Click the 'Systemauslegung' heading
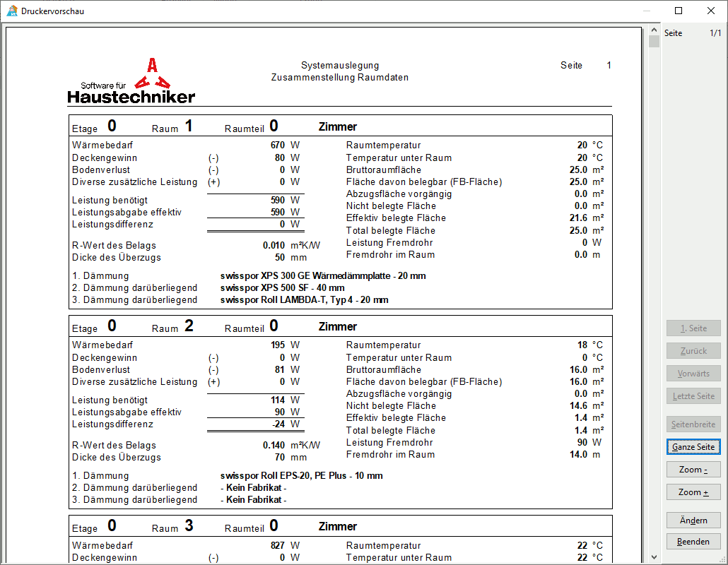The height and width of the screenshot is (565, 728). click(340, 66)
